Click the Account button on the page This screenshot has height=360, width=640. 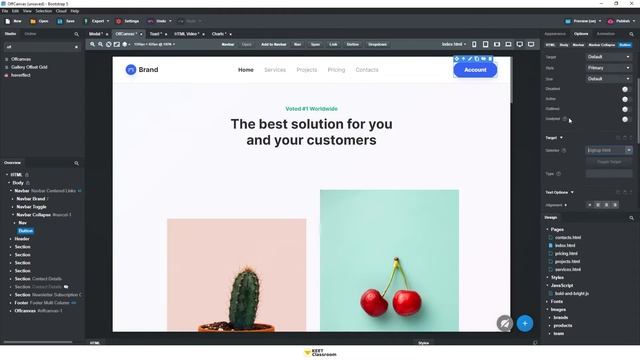[x=475, y=70]
